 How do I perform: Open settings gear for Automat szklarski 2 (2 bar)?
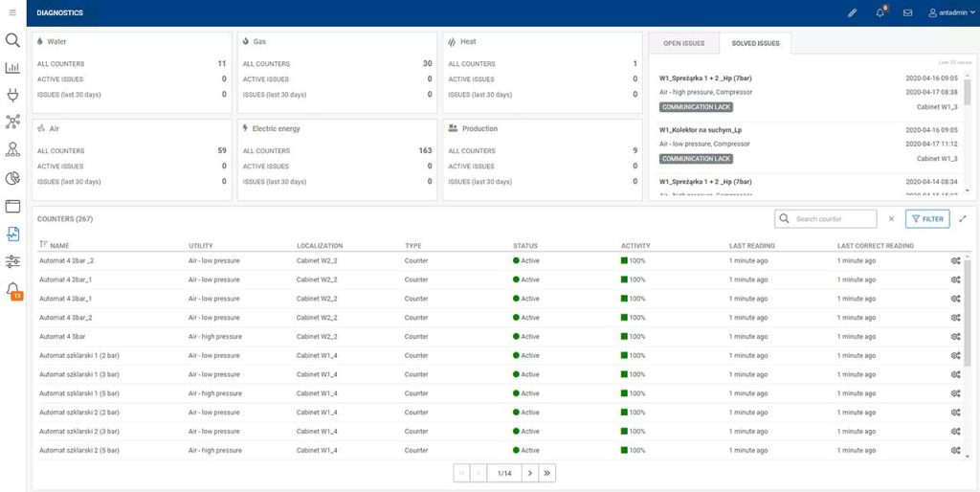(956, 413)
